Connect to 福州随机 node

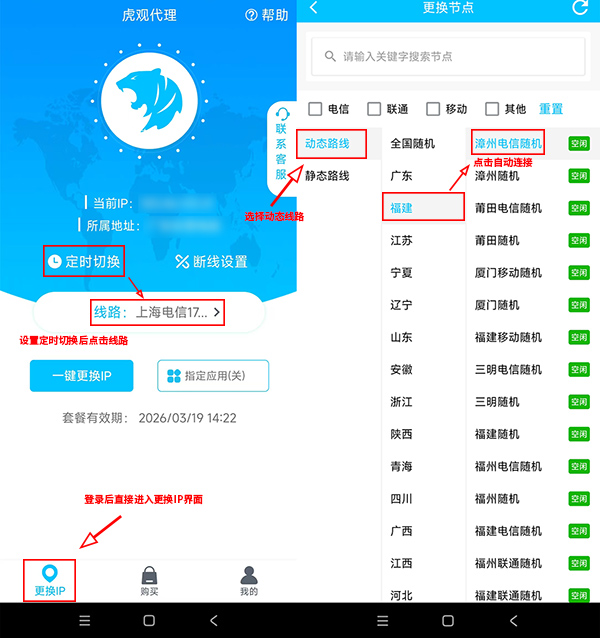click(497, 499)
